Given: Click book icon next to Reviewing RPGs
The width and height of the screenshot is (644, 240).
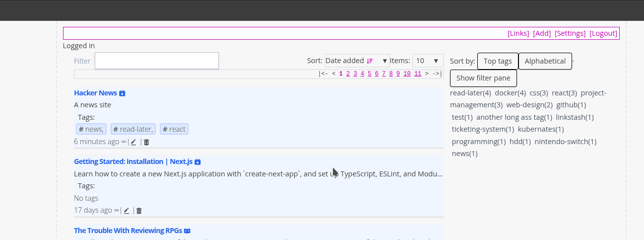Looking at the screenshot, I should pos(187,231).
